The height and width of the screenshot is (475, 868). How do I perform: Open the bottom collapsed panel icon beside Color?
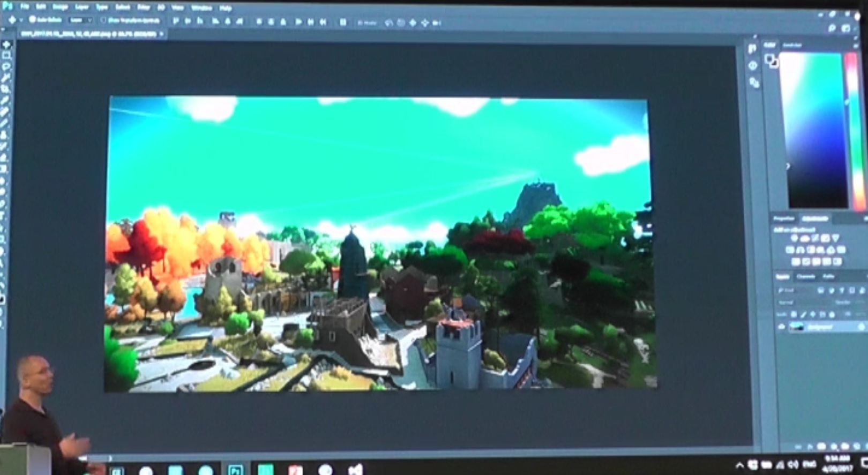tap(754, 83)
